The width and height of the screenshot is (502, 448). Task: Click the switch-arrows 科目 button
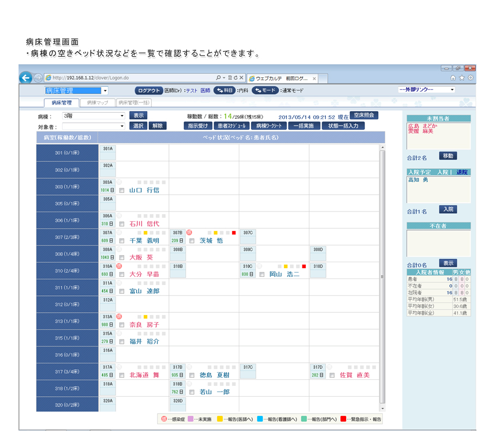pos(225,90)
